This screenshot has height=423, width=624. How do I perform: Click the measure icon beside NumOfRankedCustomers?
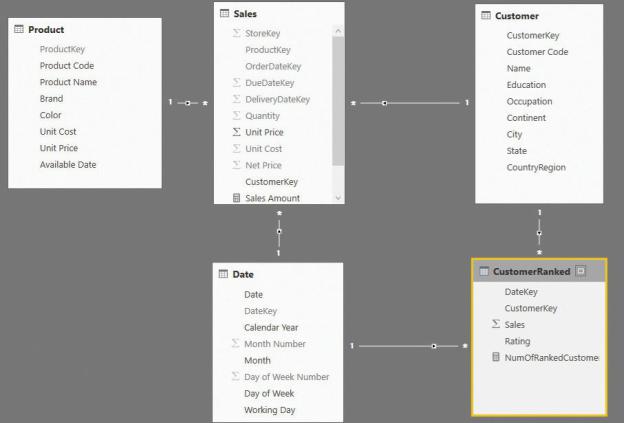[496, 357]
